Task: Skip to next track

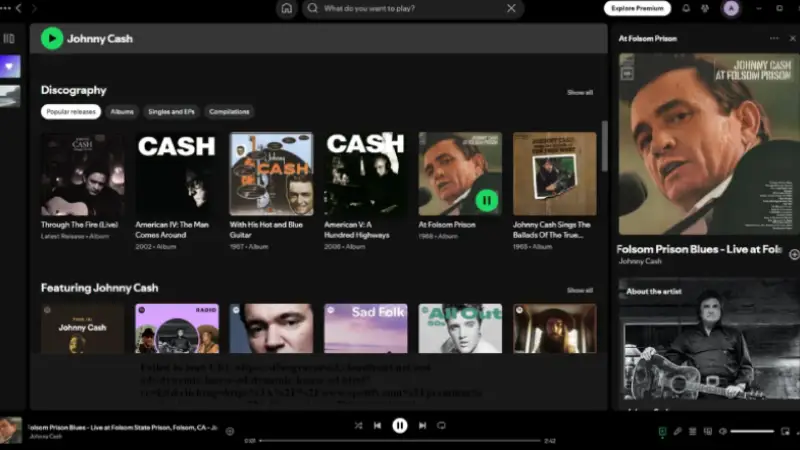Action: pyautogui.click(x=422, y=426)
